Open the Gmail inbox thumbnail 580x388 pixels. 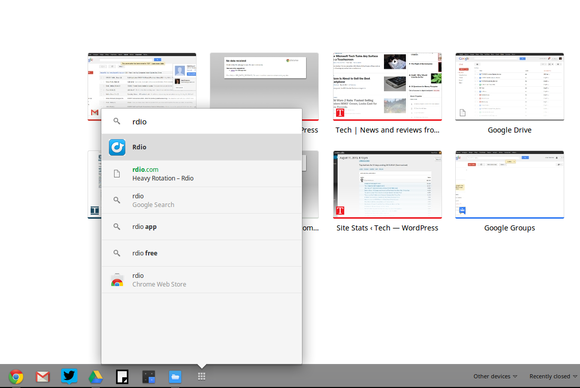coord(142,80)
